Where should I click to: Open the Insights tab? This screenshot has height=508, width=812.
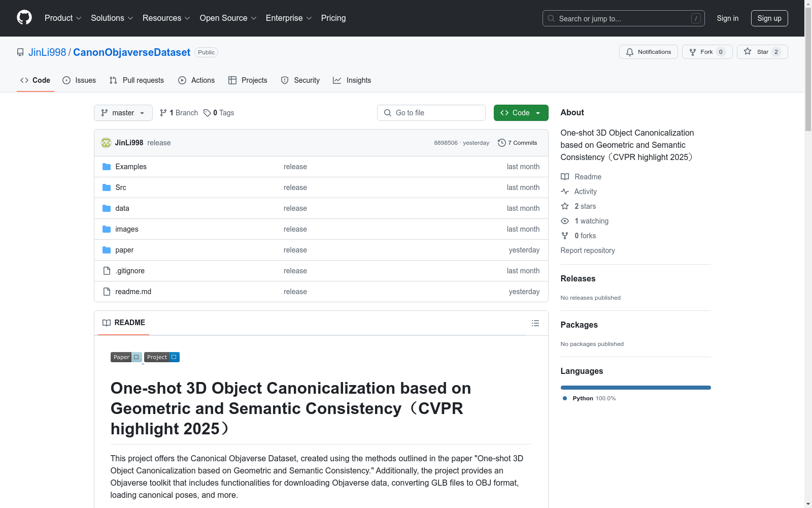tap(352, 80)
